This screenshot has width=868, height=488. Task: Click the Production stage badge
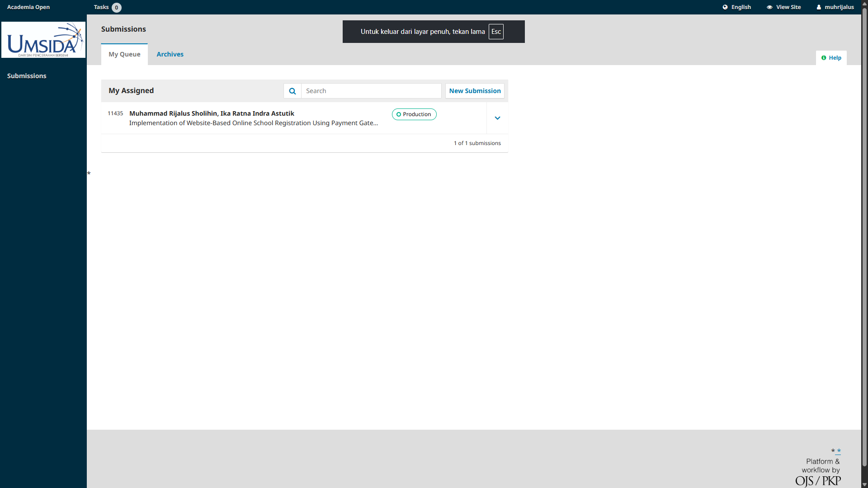pyautogui.click(x=414, y=114)
